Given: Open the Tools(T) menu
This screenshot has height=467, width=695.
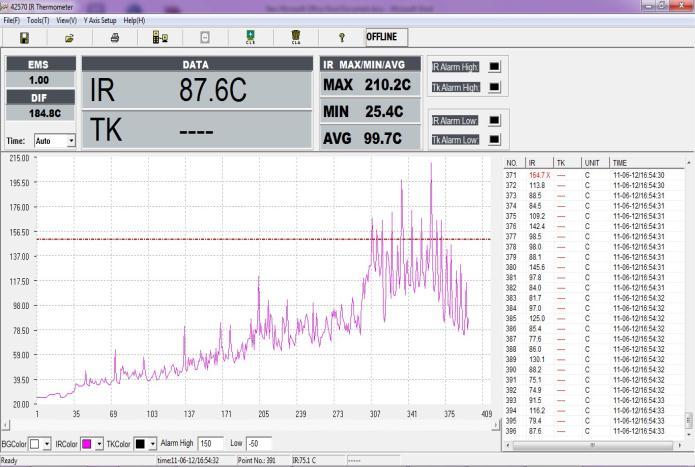Looking at the screenshot, I should pos(38,20).
